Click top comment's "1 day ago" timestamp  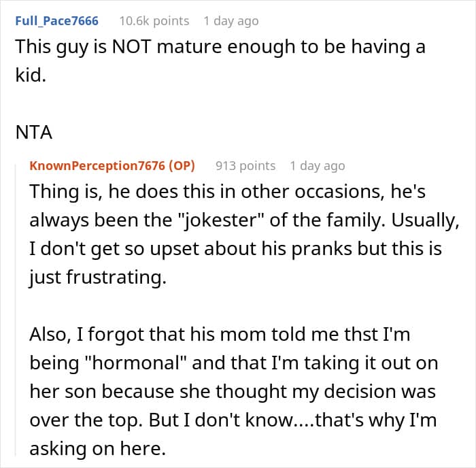231,21
